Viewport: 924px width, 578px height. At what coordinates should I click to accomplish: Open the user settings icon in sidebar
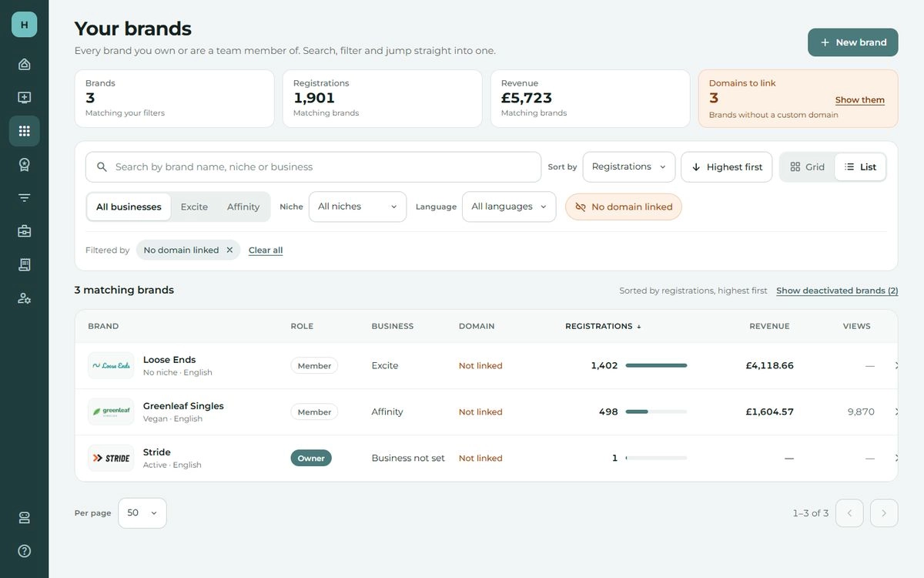pos(24,298)
